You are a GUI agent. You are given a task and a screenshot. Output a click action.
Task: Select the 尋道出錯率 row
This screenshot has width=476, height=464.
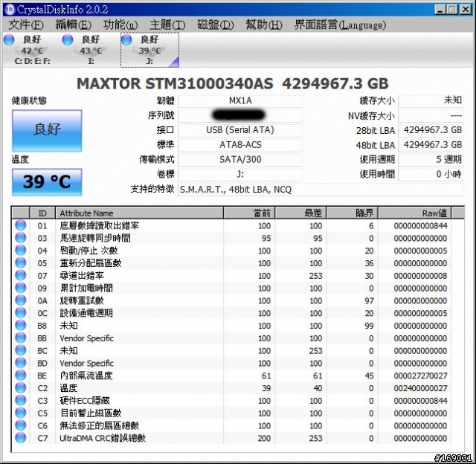238,276
